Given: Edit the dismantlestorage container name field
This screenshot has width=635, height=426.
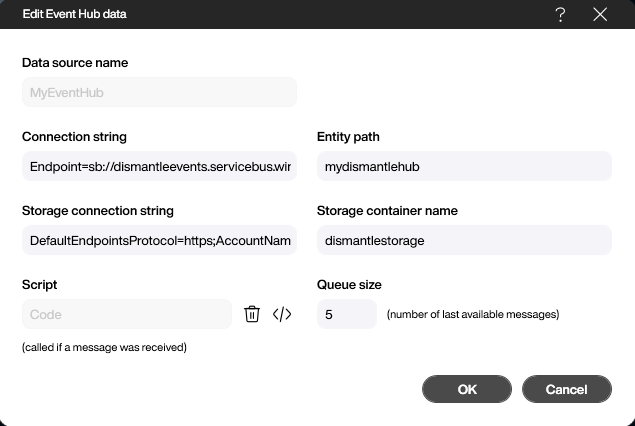Looking at the screenshot, I should (x=463, y=240).
